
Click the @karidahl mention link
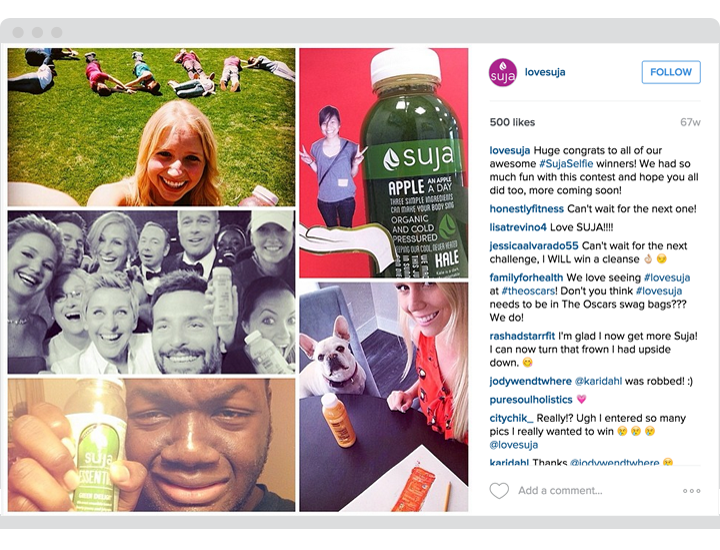[598, 381]
